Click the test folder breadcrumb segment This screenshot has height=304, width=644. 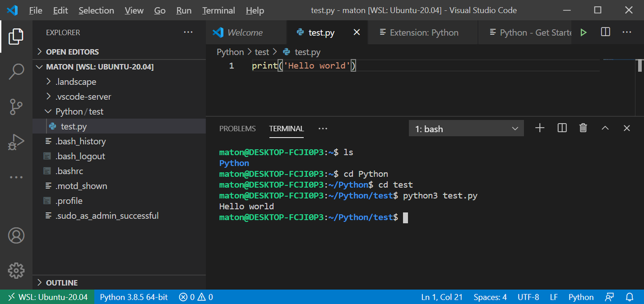(x=262, y=52)
